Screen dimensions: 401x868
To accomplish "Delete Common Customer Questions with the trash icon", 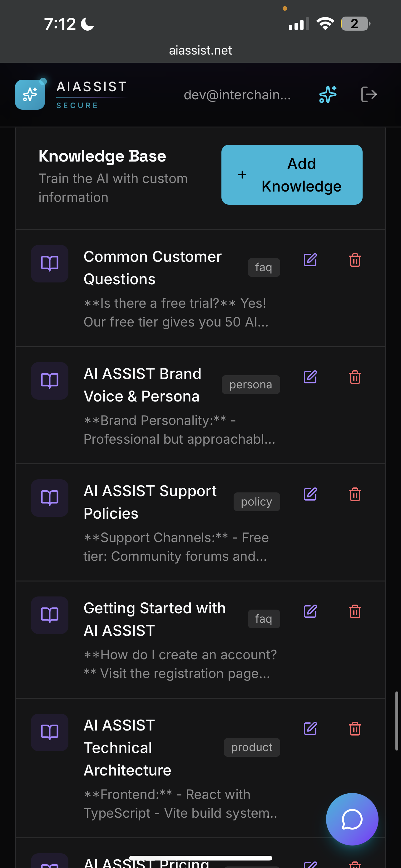I will [354, 260].
